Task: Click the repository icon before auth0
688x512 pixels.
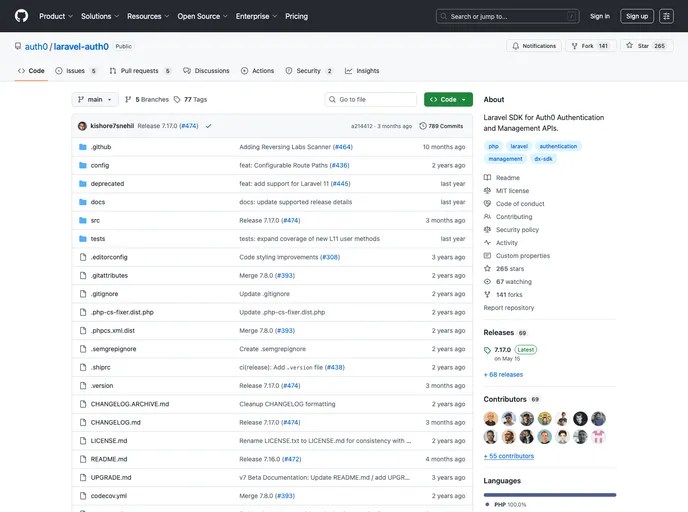Action: [18, 46]
